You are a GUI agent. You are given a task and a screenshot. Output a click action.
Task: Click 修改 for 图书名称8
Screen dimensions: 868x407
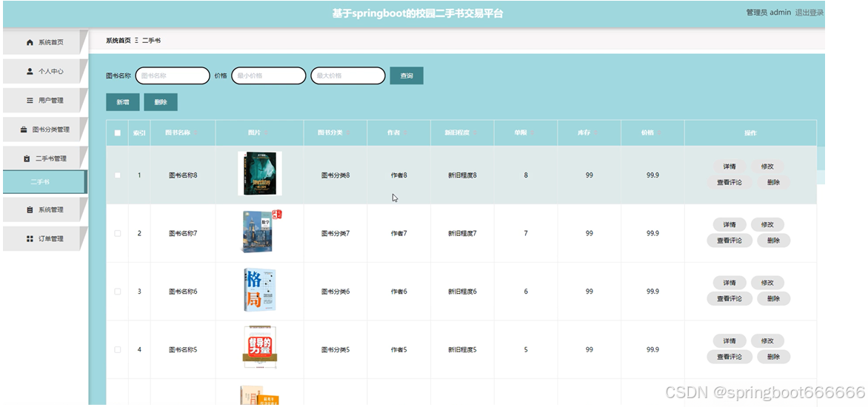pos(767,166)
